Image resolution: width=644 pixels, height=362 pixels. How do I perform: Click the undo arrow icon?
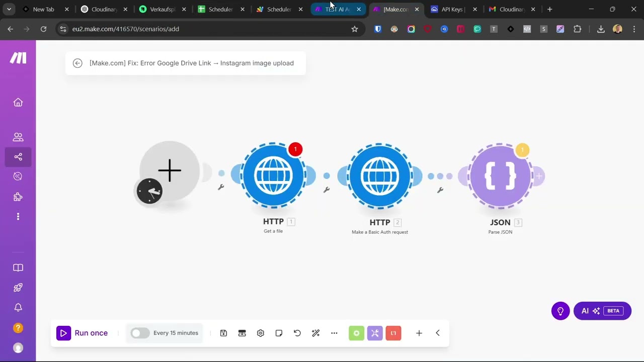tap(297, 333)
